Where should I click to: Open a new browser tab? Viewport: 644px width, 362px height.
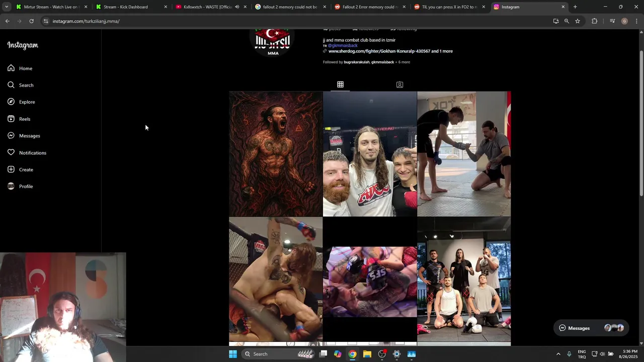click(575, 7)
